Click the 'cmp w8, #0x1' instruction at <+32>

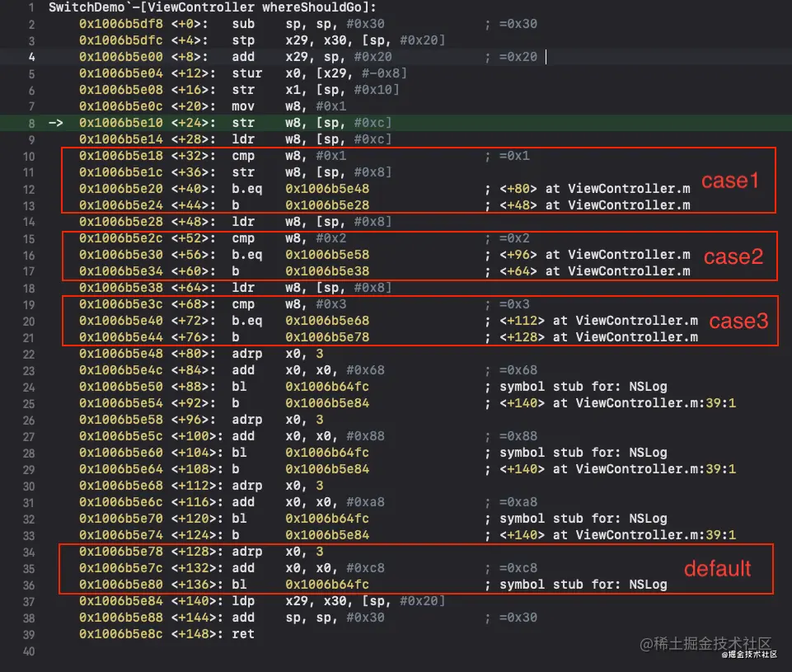(x=289, y=156)
